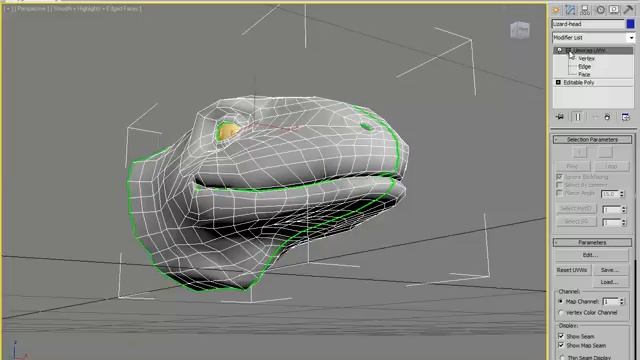The height and width of the screenshot is (360, 640).
Task: Click the Reset UVWs button
Action: (x=572, y=270)
